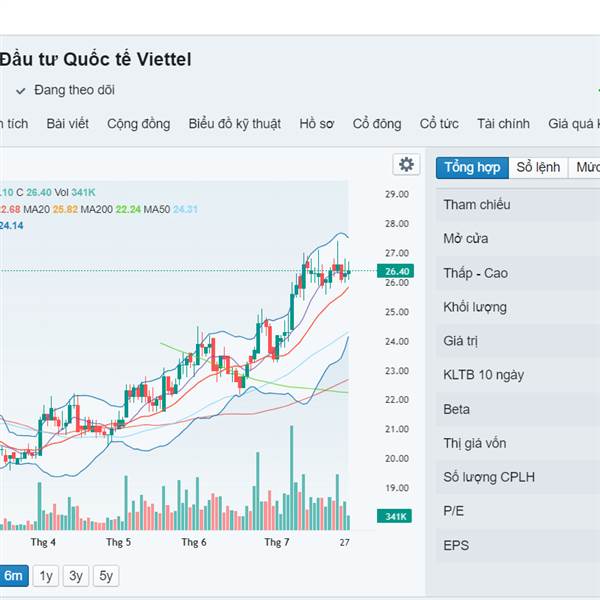This screenshot has height=600, width=600.
Task: Click the 27 date axis label
Action: [344, 542]
